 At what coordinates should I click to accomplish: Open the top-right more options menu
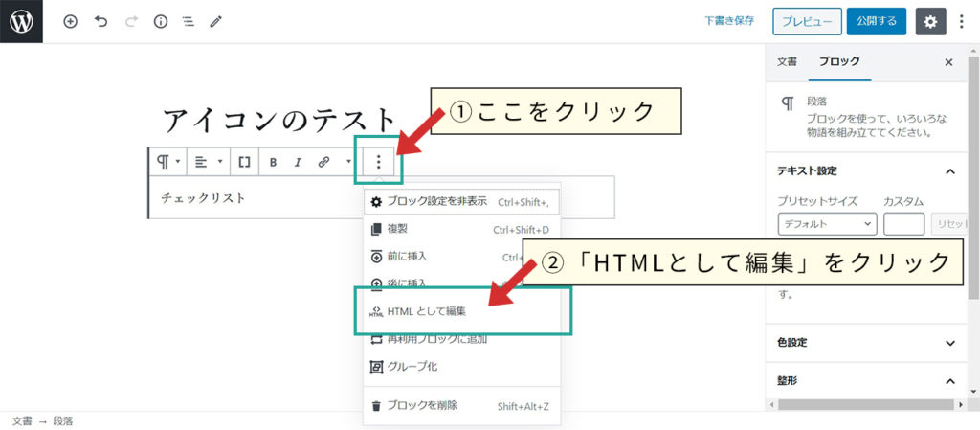tap(961, 22)
